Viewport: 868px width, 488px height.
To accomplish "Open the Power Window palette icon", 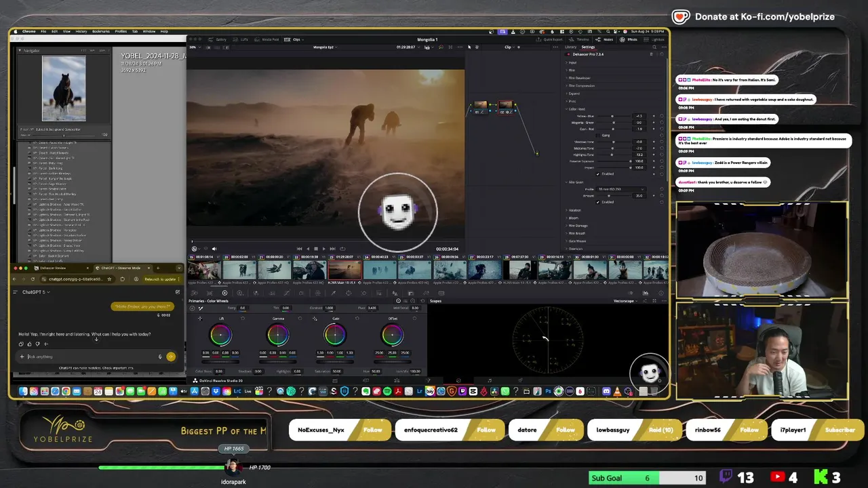I will point(349,293).
